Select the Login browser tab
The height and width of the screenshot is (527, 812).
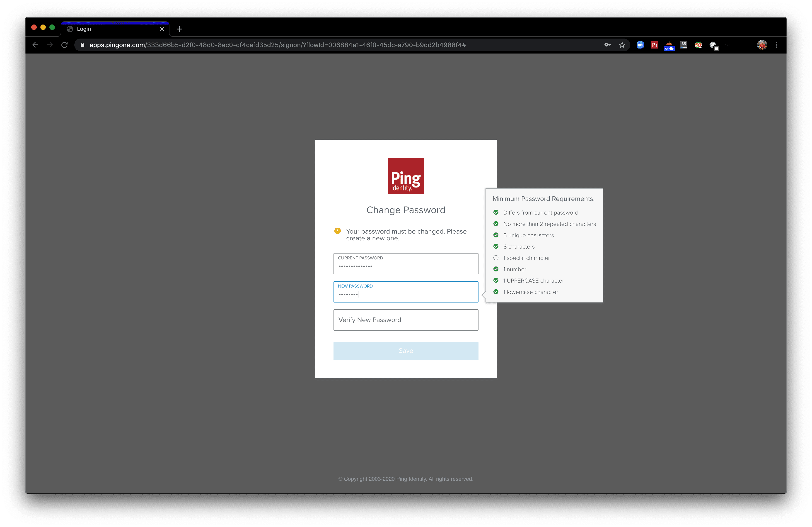(115, 29)
